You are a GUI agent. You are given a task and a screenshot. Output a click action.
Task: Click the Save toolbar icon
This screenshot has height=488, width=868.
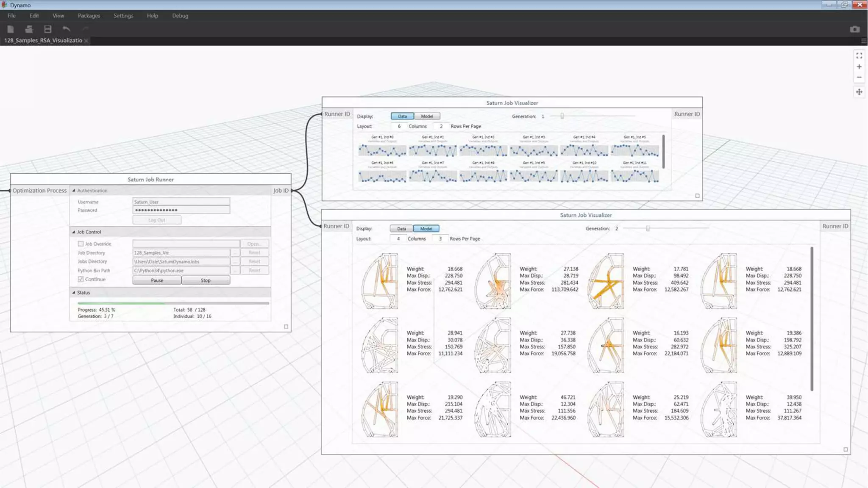pyautogui.click(x=47, y=29)
